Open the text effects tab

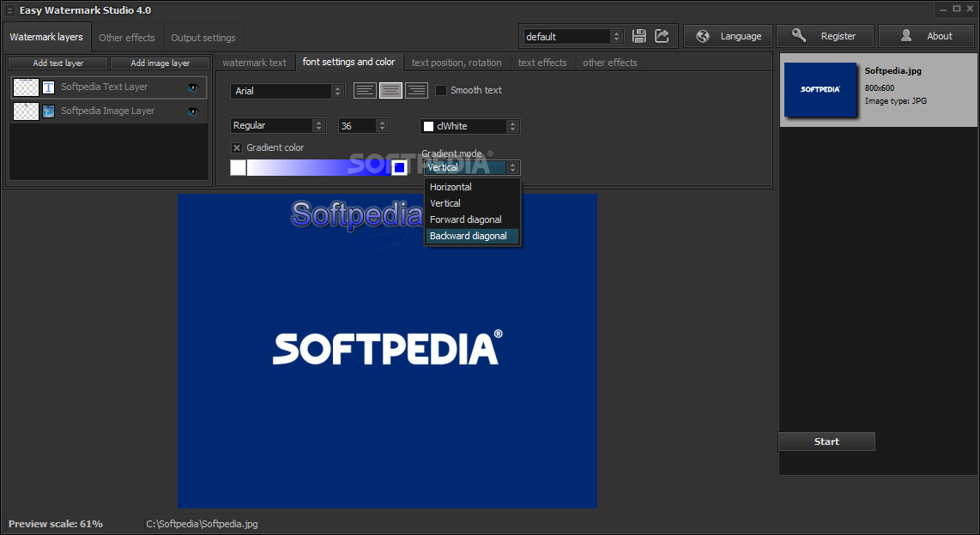coord(542,63)
